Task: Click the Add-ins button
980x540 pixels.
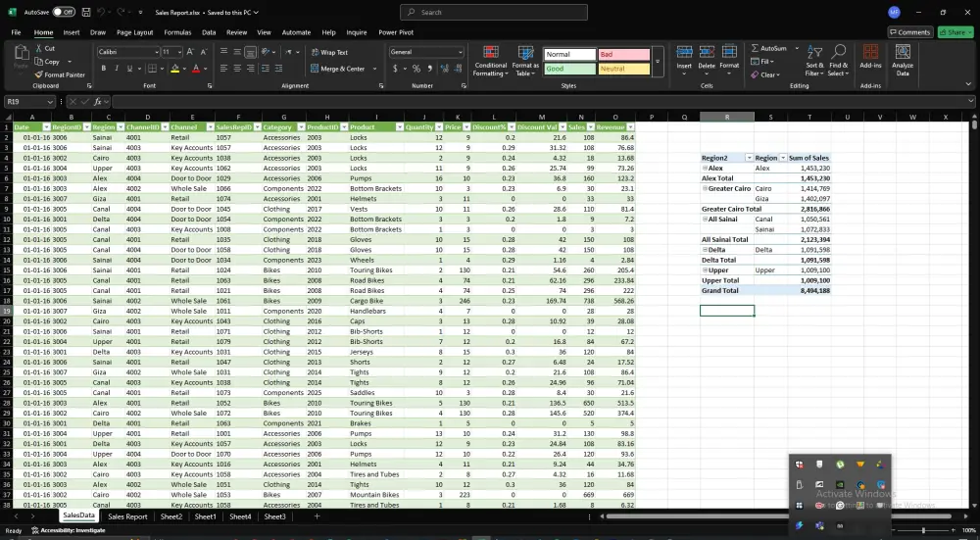Action: coord(870,56)
